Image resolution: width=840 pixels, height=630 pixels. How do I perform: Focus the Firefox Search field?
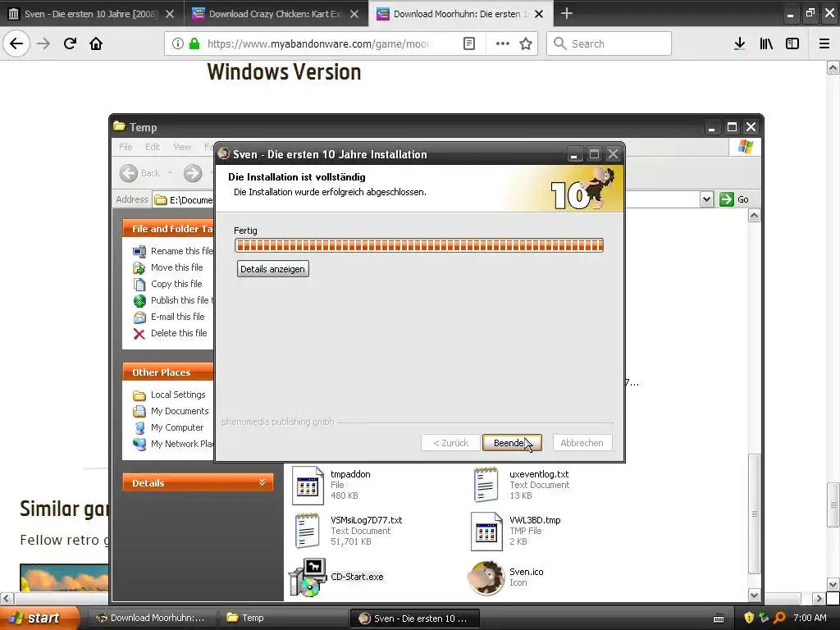pos(609,43)
